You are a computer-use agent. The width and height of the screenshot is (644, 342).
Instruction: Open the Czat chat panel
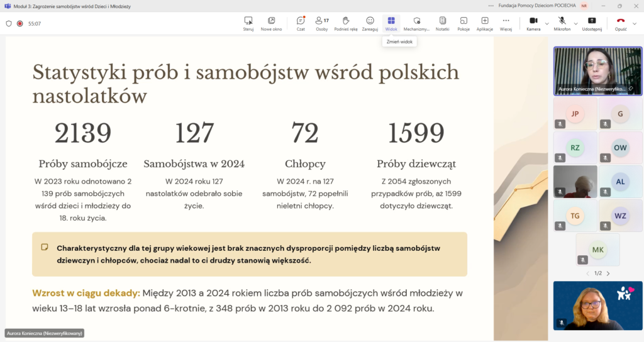click(301, 23)
